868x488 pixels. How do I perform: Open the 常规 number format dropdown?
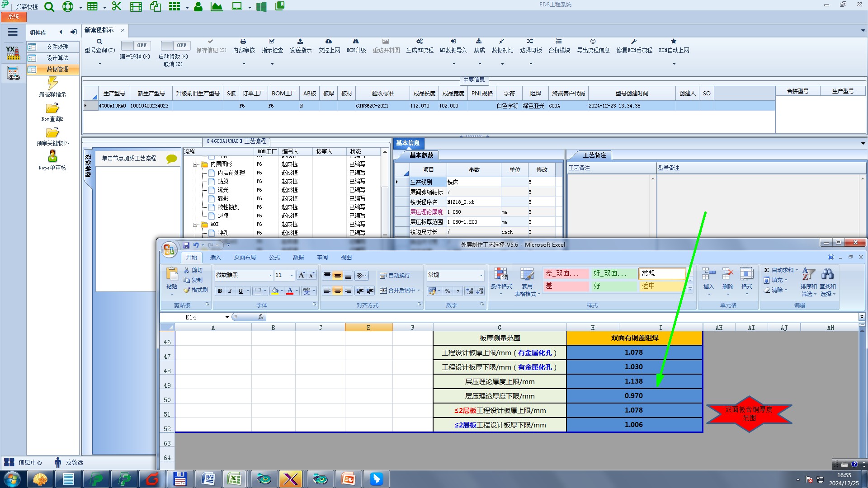tap(481, 275)
